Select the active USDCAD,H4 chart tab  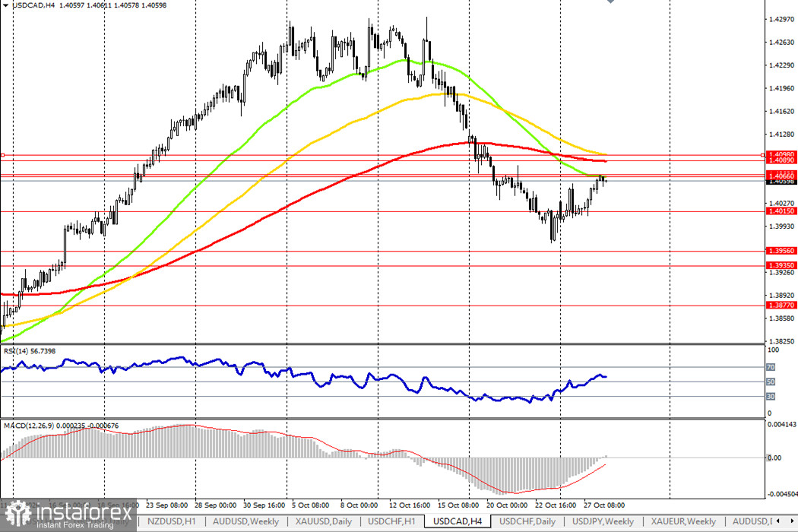(457, 521)
